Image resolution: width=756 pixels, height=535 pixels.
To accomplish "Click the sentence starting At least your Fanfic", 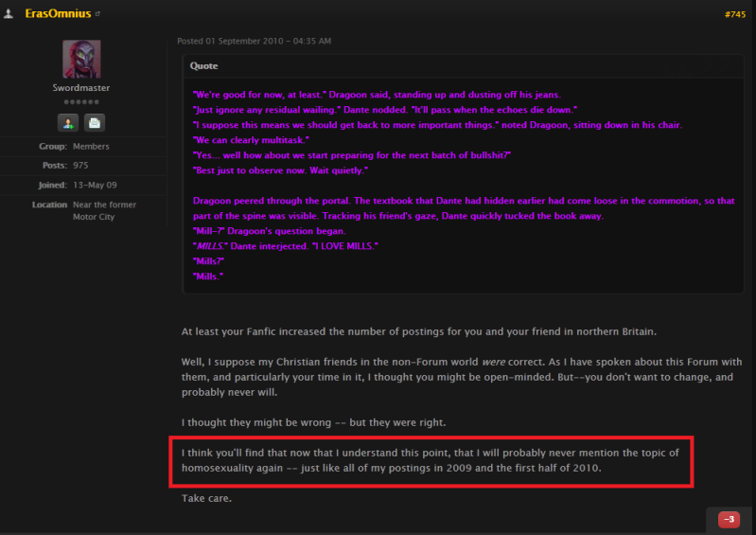I will click(x=419, y=331).
